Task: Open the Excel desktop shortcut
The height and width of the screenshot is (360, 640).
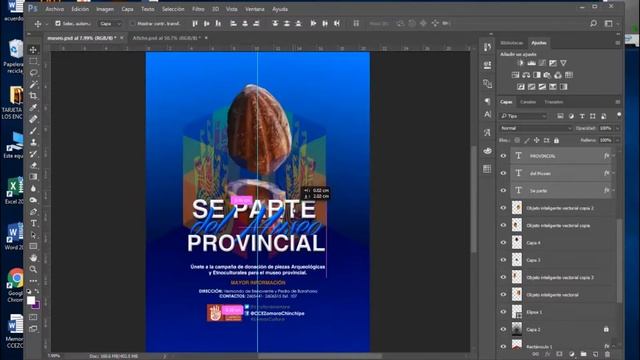Action: point(14,191)
